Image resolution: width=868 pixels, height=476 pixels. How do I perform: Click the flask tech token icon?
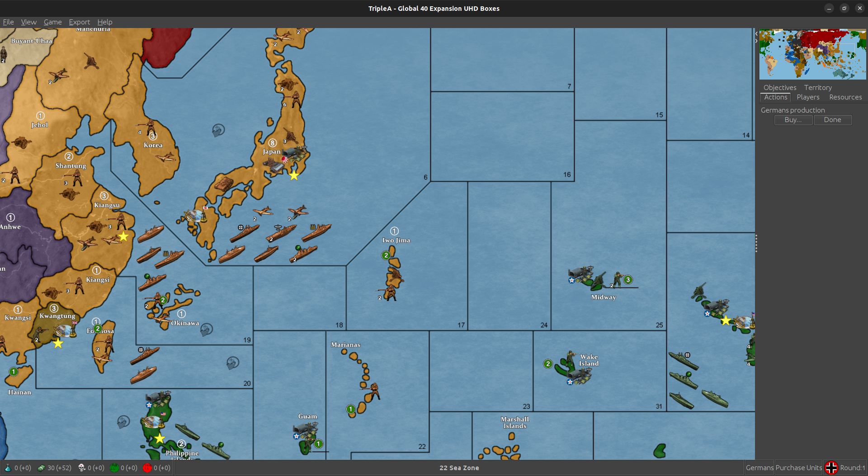click(x=8, y=468)
